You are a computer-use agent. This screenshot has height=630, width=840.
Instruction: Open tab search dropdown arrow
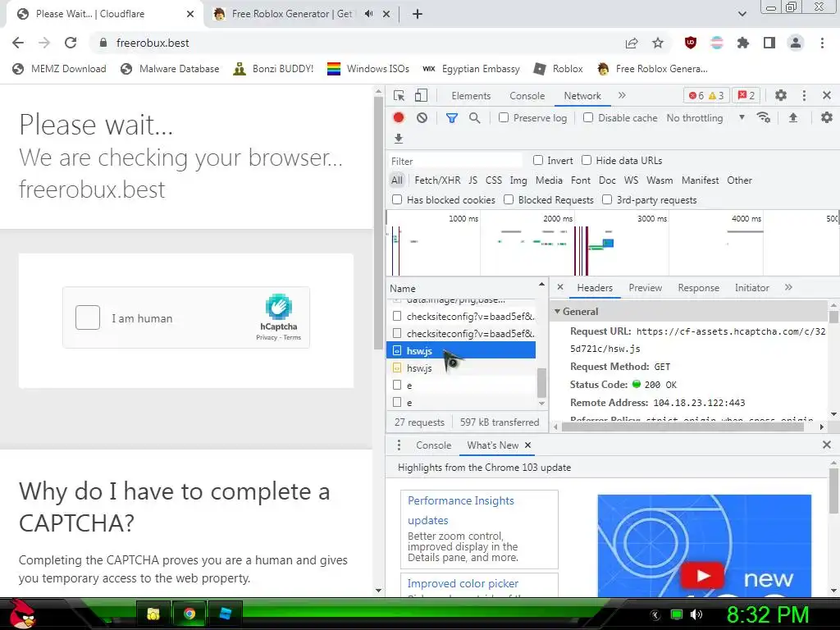pos(742,14)
